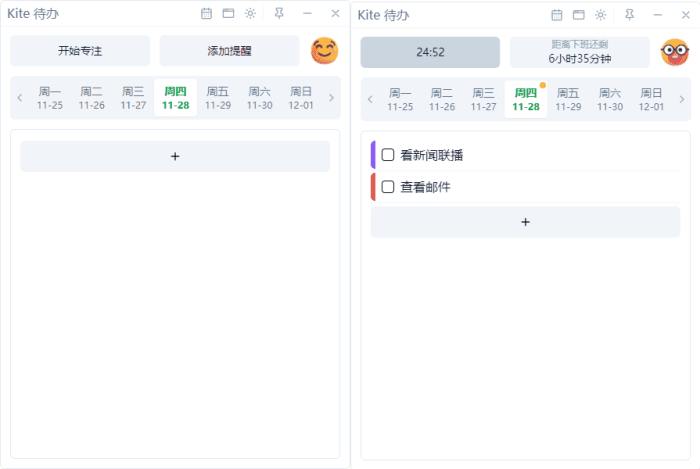Go to next week in left window
Viewport: 700px width, 469px height.
point(331,98)
